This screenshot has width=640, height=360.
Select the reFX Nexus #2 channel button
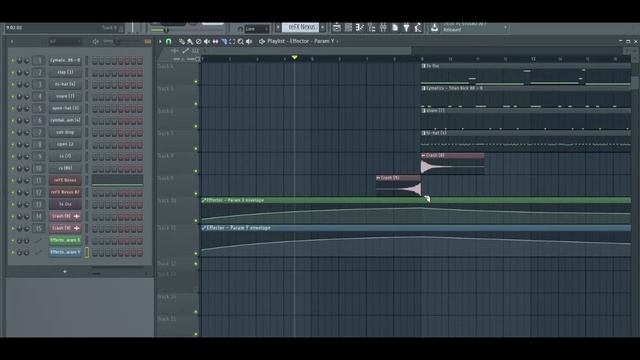pos(65,192)
